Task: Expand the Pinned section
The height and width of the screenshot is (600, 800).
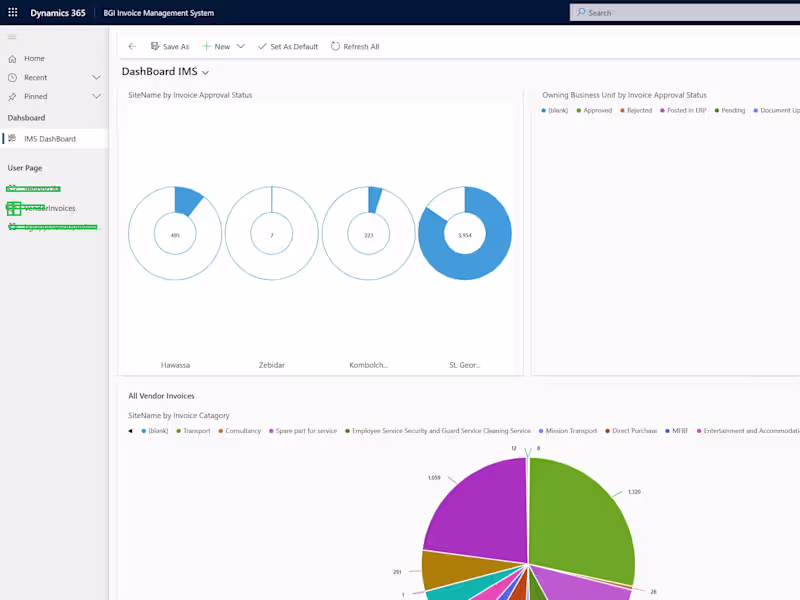Action: 96,97
